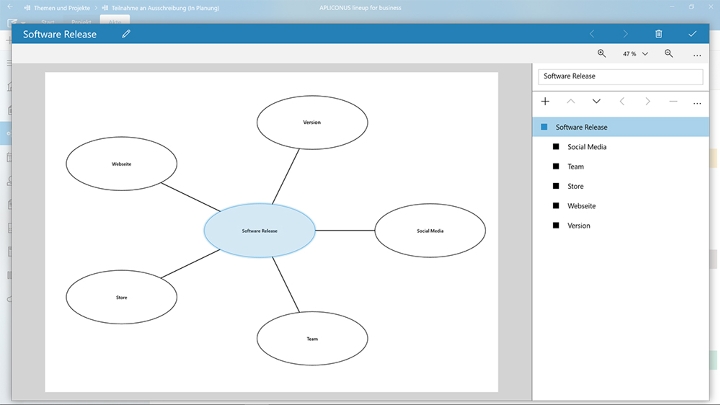Screen dimensions: 720x405
Task: Click back arrow in background window title bar
Action: coord(10,7)
